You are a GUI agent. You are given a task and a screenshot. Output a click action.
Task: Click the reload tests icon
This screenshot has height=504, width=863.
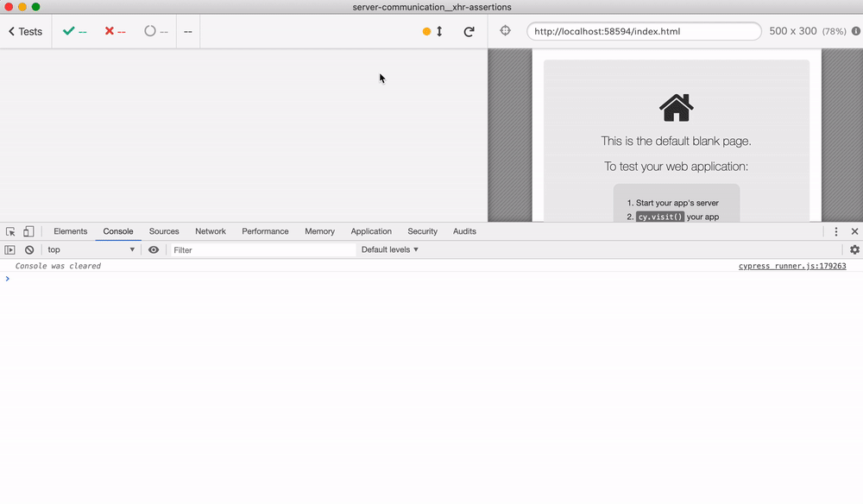coord(469,32)
